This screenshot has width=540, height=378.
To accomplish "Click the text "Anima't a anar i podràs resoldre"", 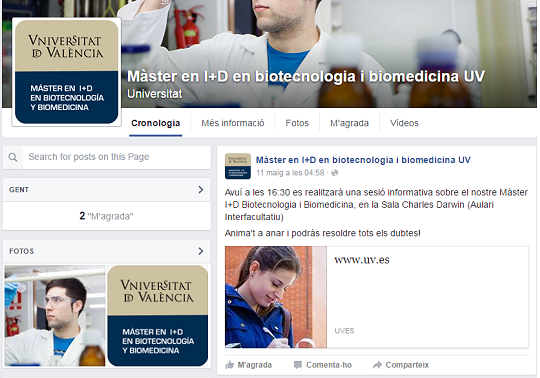I will (291, 233).
